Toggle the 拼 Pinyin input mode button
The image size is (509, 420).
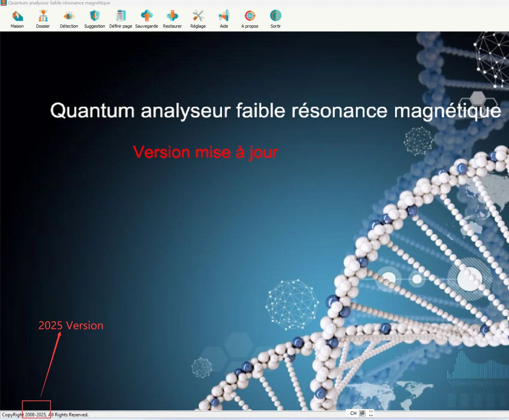(x=362, y=413)
